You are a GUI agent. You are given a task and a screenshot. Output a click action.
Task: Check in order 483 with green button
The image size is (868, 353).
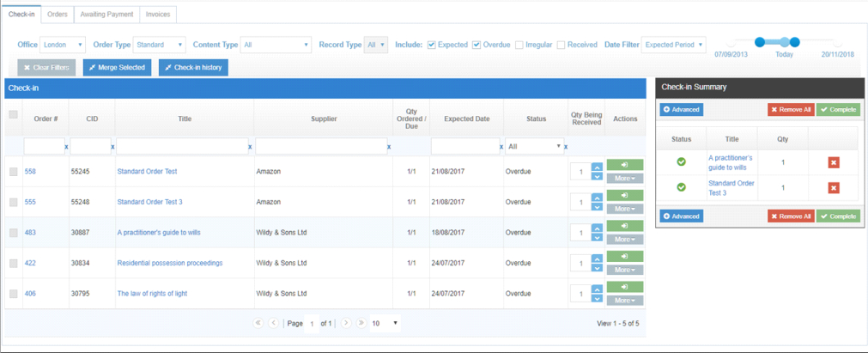coord(625,226)
